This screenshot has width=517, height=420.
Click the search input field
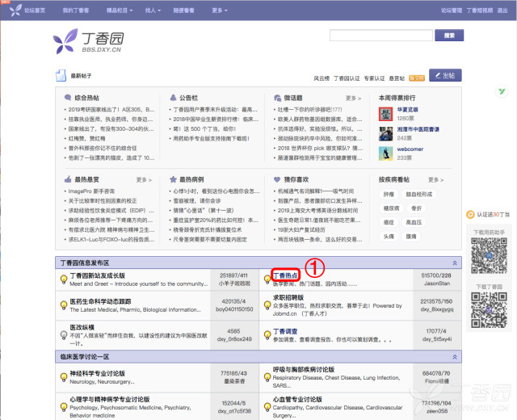click(x=380, y=36)
